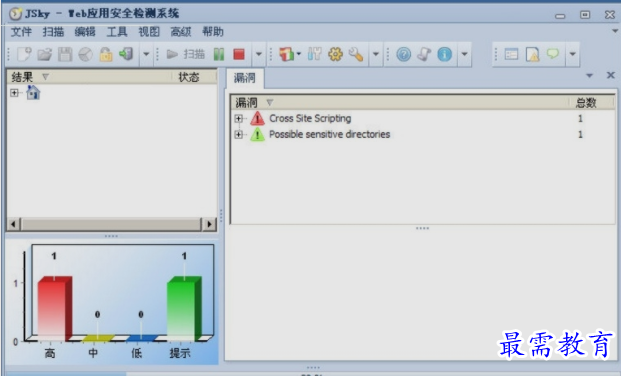Open the tab list arrow in 漏洞 panel
The image size is (621, 376).
point(590,75)
